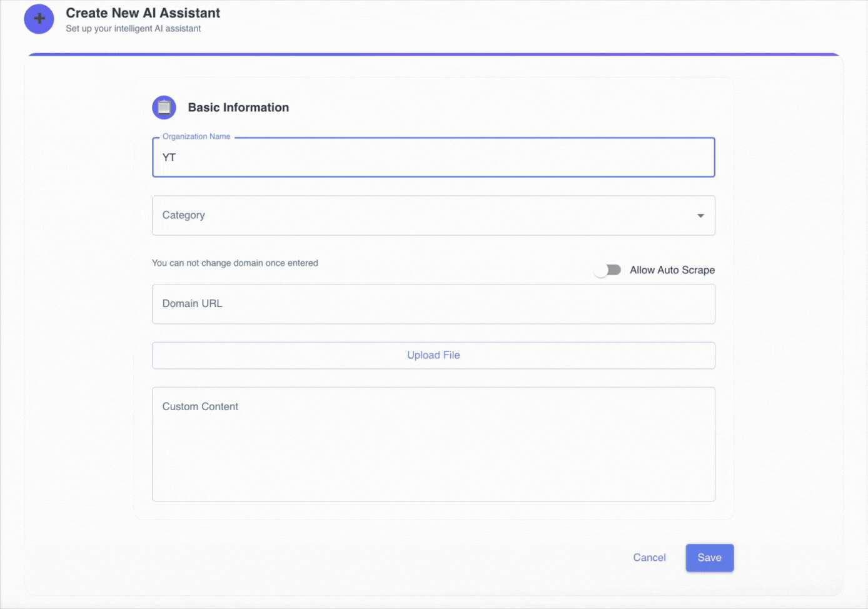Open the Category dropdown
Image resolution: width=868 pixels, height=609 pixels.
click(433, 216)
